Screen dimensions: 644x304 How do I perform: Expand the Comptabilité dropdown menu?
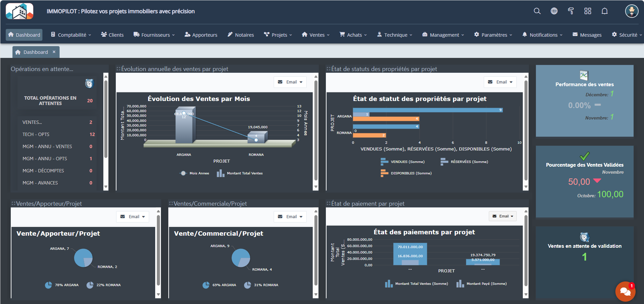click(71, 35)
